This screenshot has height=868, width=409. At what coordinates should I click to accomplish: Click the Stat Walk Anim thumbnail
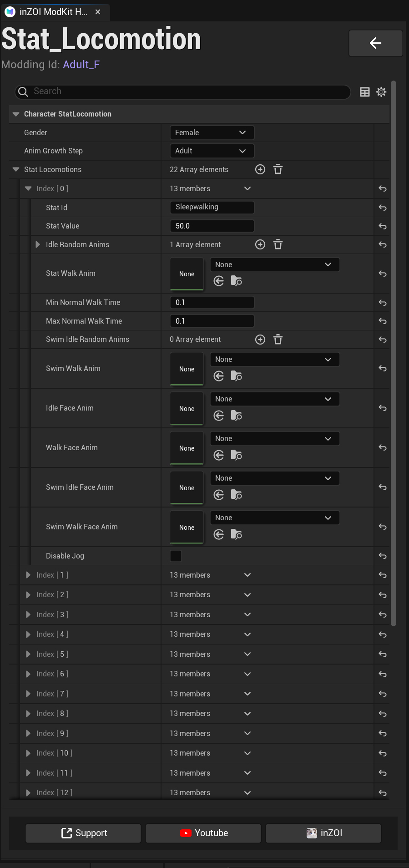[x=187, y=274]
